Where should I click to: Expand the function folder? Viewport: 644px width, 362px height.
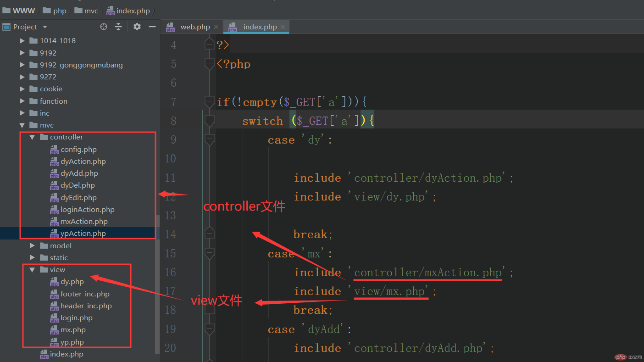pos(22,101)
